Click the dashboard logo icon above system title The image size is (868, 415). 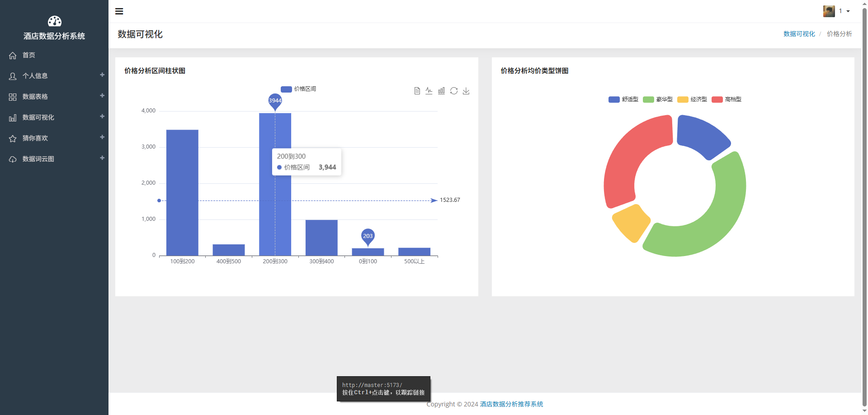point(54,21)
